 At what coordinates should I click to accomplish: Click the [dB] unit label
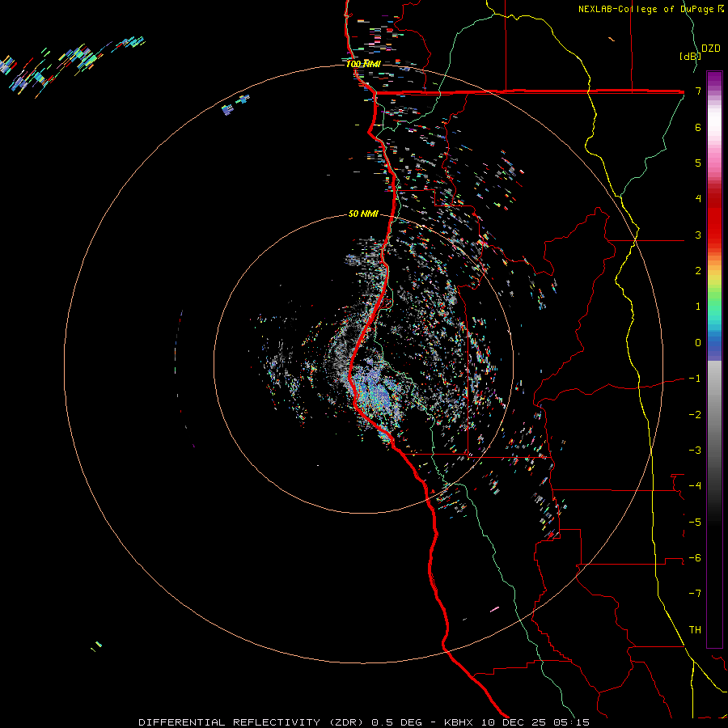pyautogui.click(x=690, y=56)
